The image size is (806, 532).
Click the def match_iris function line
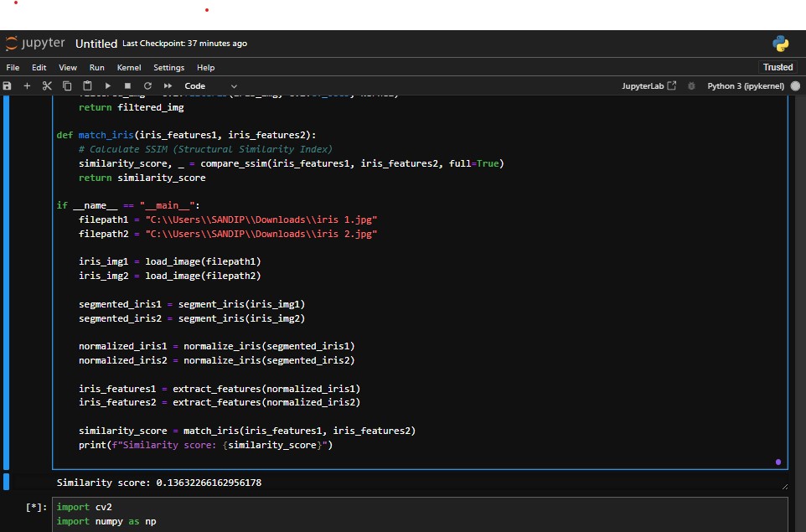(x=186, y=135)
